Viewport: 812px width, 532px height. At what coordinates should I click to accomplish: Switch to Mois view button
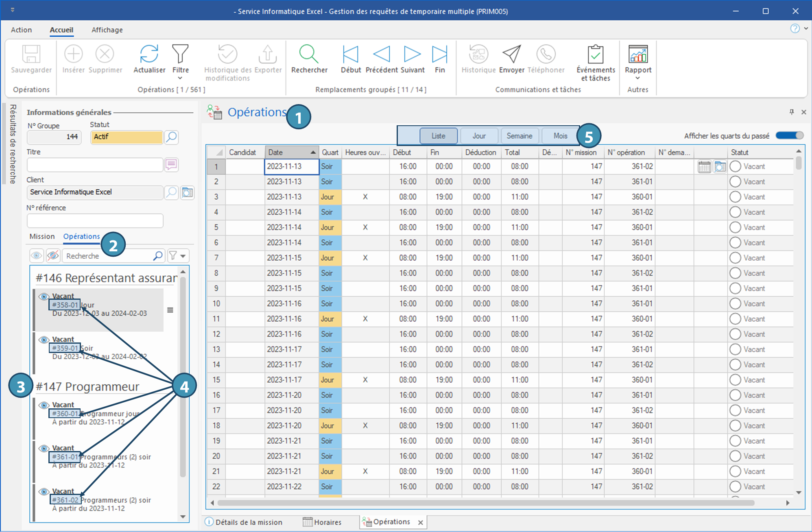pos(560,136)
